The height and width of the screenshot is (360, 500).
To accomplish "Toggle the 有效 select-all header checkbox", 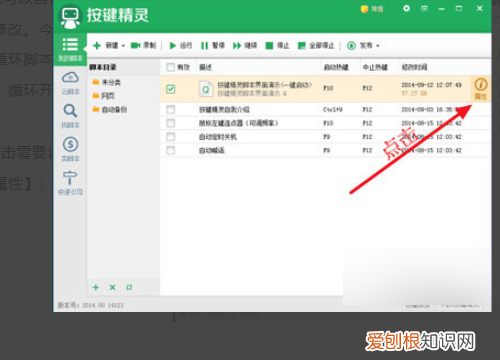I will pos(170,67).
